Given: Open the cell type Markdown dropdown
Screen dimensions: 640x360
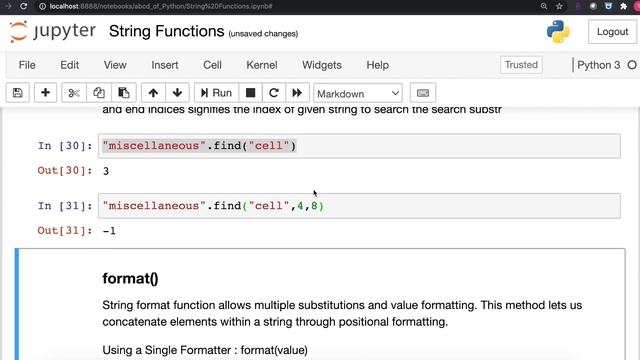Looking at the screenshot, I should (x=358, y=93).
